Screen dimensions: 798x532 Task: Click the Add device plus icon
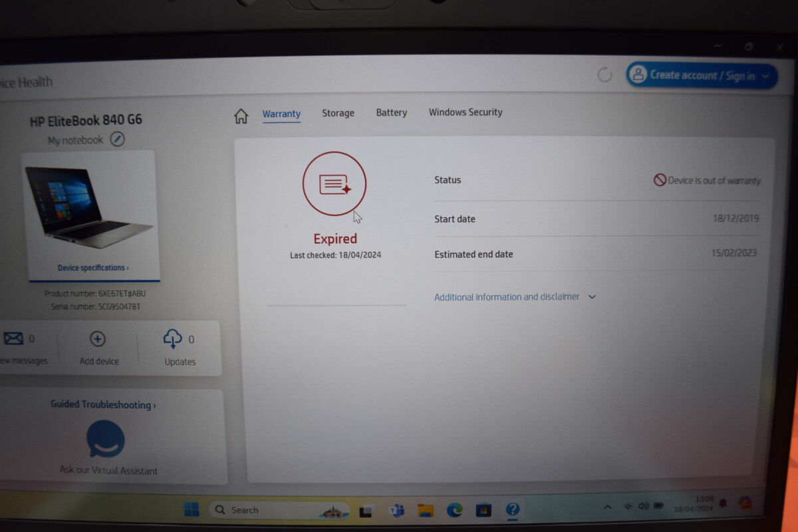point(98,339)
